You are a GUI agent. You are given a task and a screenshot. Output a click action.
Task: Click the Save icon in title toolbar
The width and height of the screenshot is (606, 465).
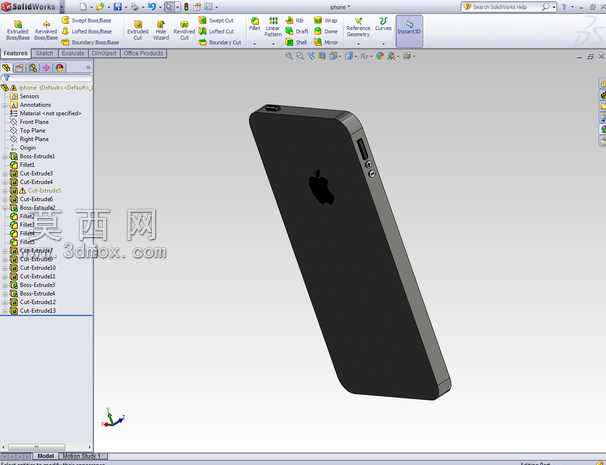click(x=117, y=7)
